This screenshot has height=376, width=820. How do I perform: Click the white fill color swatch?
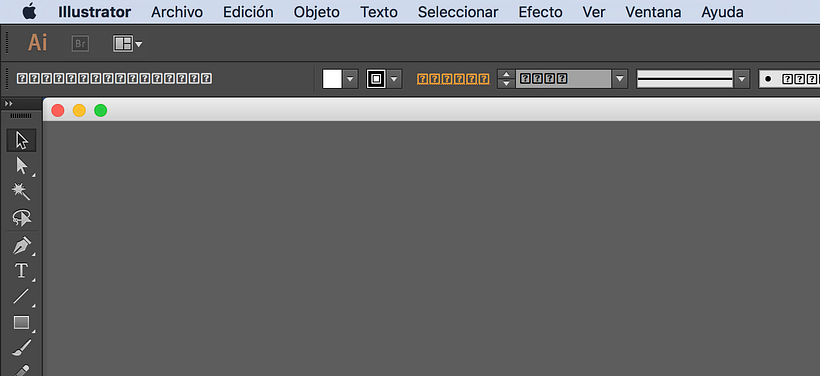coord(332,79)
